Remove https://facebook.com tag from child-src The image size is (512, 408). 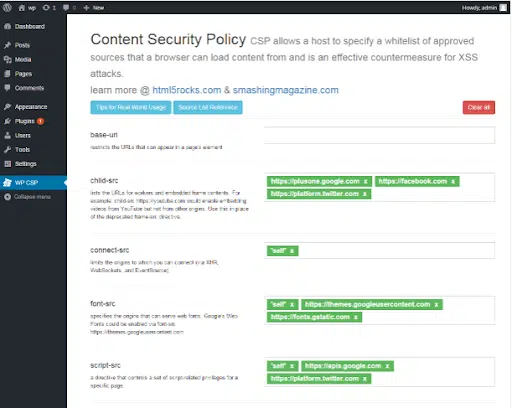click(453, 182)
